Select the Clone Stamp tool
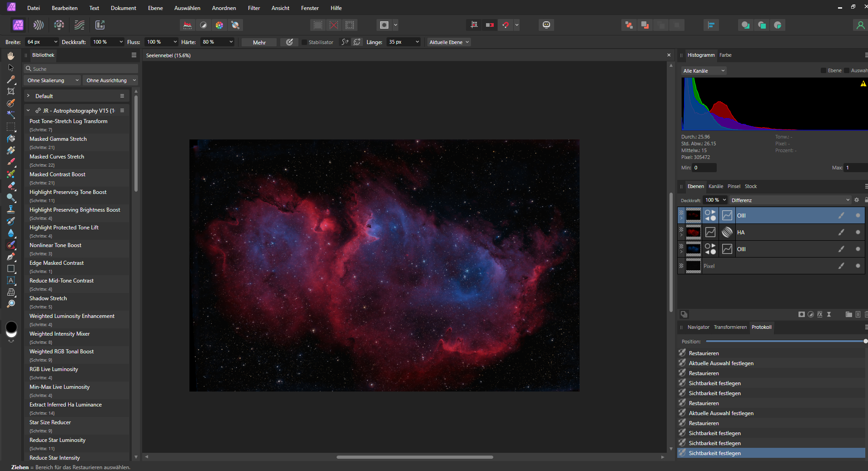This screenshot has width=868, height=471. click(x=11, y=209)
